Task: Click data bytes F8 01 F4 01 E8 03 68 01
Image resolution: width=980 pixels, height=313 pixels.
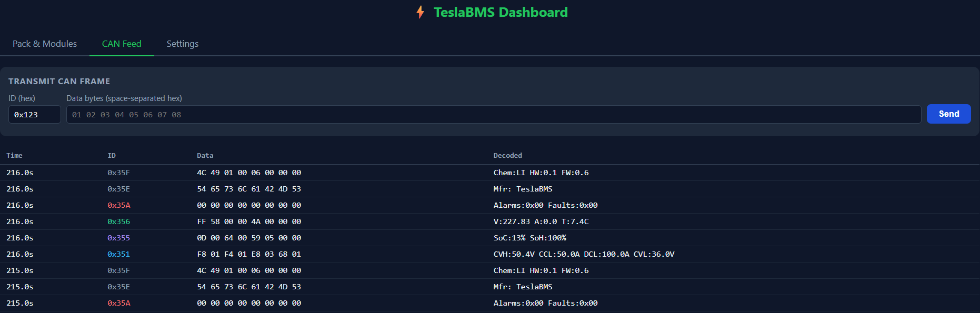Action: point(249,254)
